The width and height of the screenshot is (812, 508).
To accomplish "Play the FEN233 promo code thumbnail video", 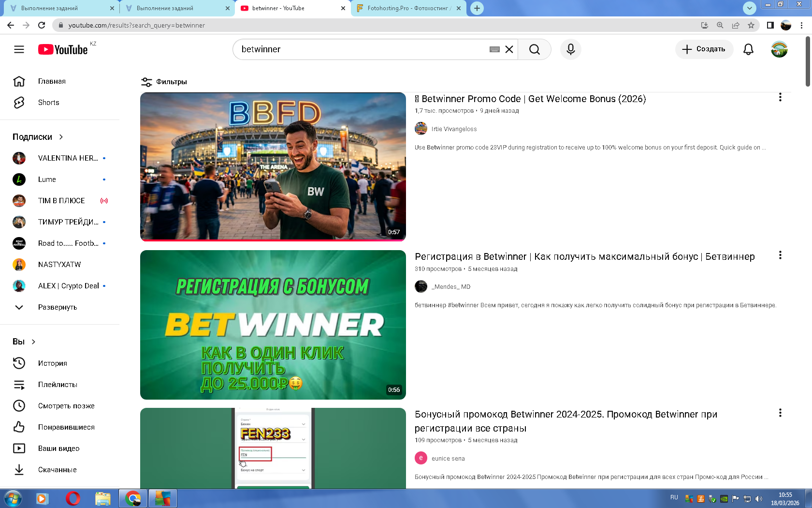I will (x=273, y=448).
